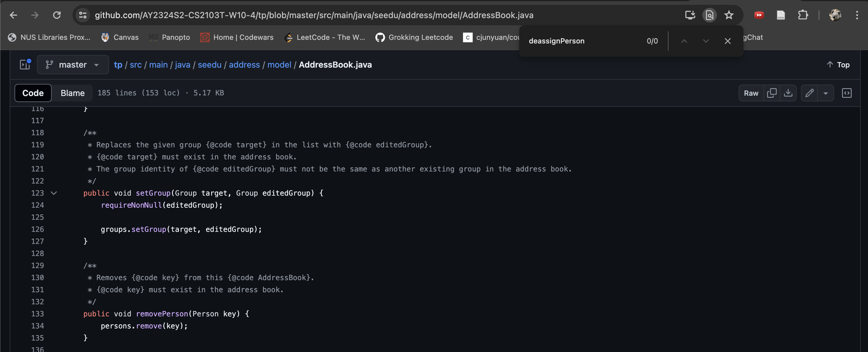Collapse setGroup method at line 123

pos(53,193)
